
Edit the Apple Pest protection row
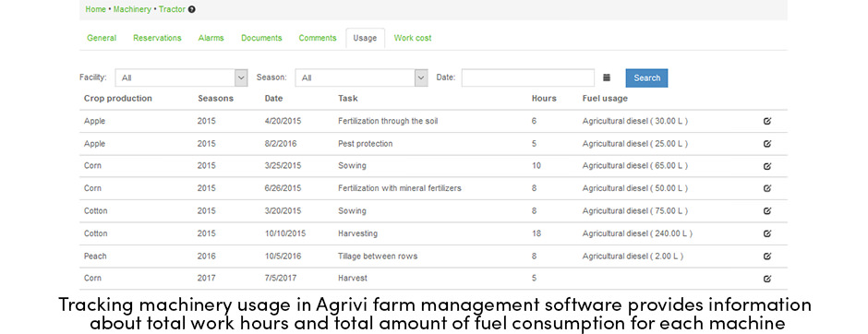[x=767, y=144]
